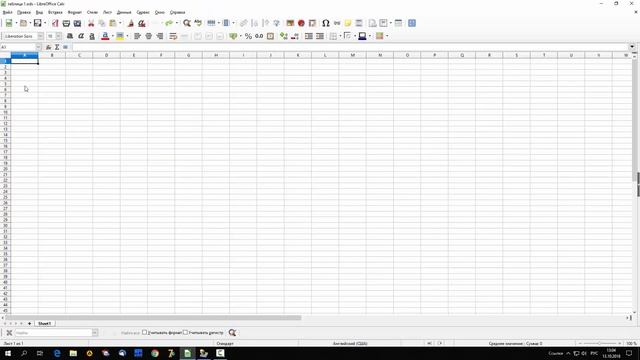Click the Function Wizard fx icon

coord(48,47)
